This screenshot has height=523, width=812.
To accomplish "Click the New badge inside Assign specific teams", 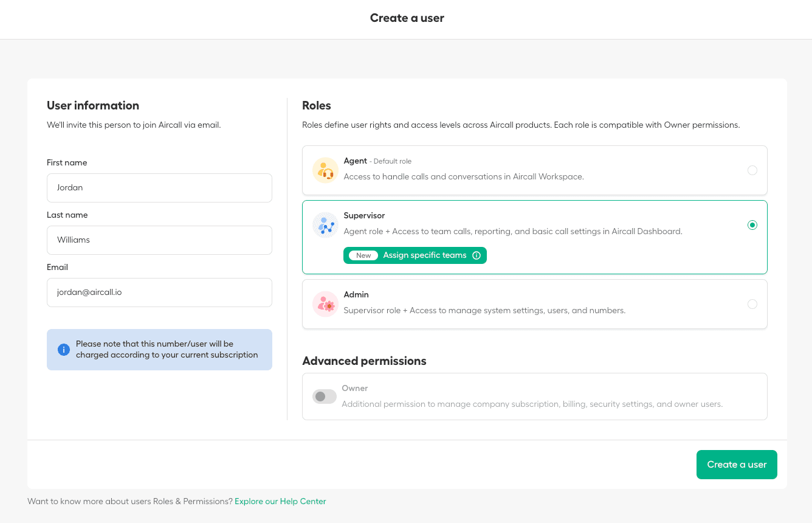I will coord(363,255).
